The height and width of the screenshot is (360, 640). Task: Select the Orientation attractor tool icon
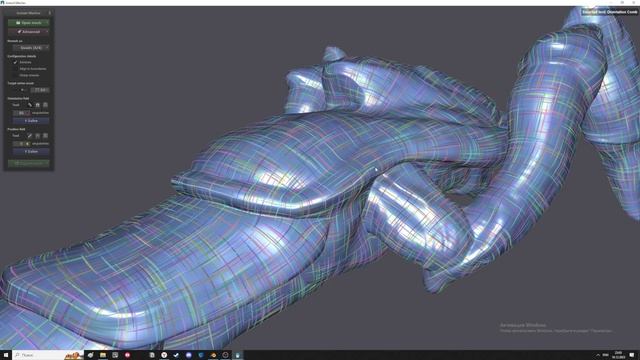[x=38, y=105]
